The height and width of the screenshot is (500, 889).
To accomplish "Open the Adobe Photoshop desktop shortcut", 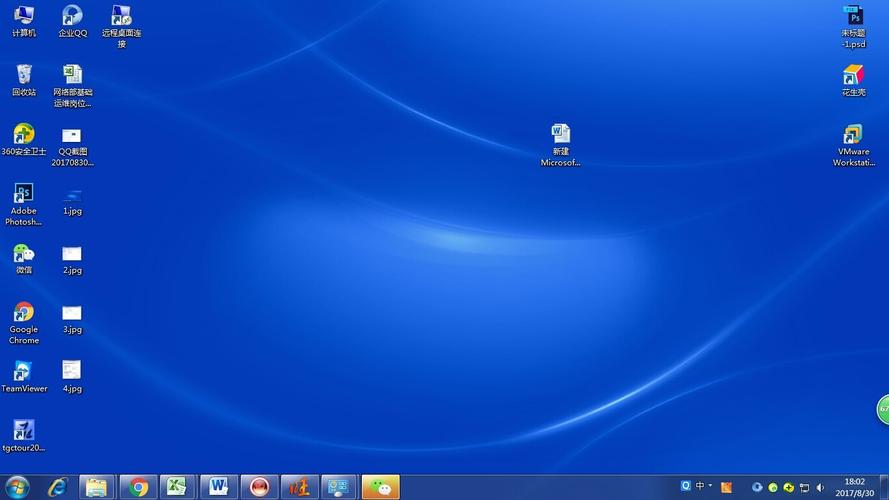I will click(24, 194).
